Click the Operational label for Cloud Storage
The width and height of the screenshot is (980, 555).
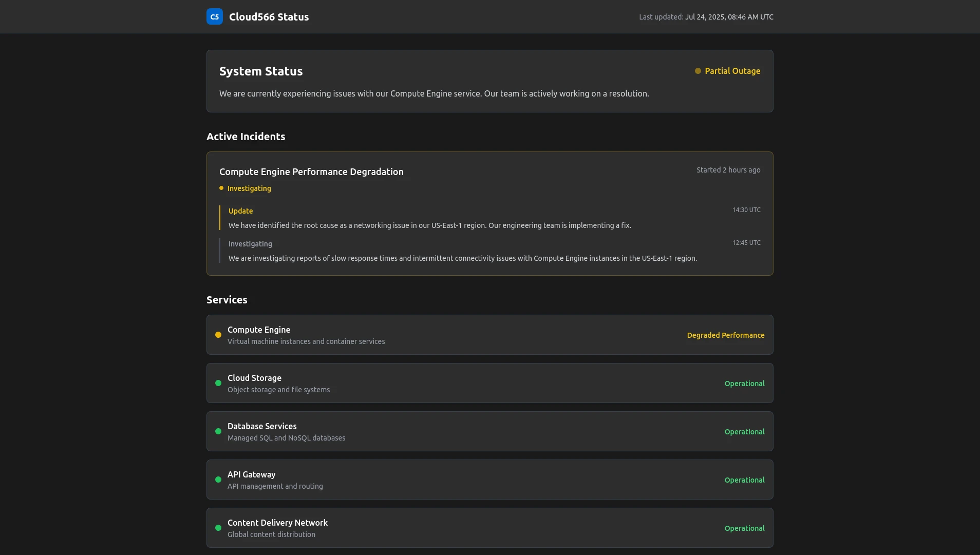[x=744, y=384]
